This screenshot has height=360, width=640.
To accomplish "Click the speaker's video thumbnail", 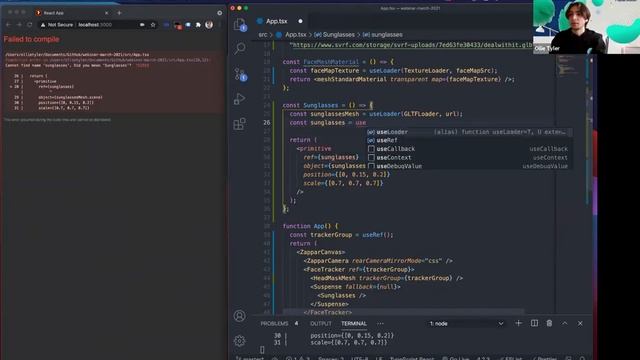I will pyautogui.click(x=586, y=27).
